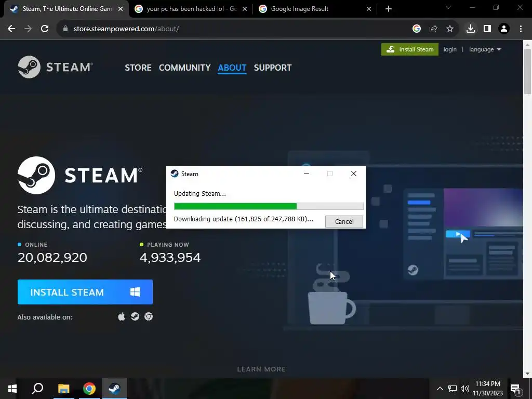The width and height of the screenshot is (532, 399).
Task: Open the SUPPORT menu item
Action: tap(273, 68)
